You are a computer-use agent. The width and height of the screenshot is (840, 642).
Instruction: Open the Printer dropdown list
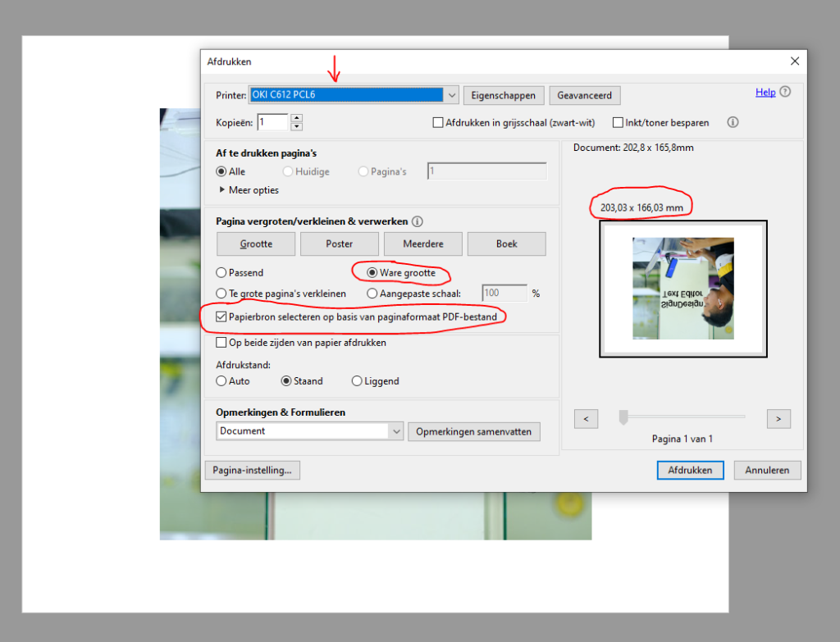point(451,95)
